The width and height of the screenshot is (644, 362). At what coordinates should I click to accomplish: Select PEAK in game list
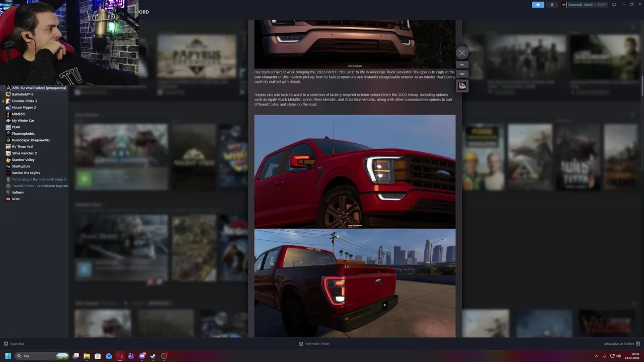click(x=16, y=127)
